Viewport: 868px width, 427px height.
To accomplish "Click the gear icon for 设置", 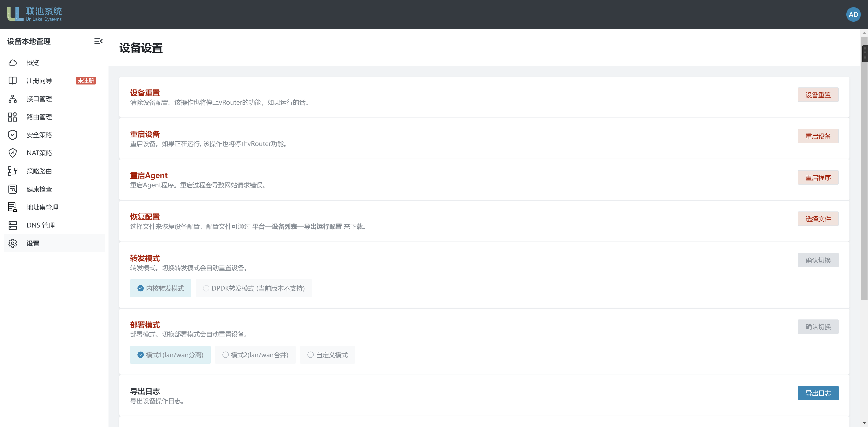I will click(x=12, y=243).
